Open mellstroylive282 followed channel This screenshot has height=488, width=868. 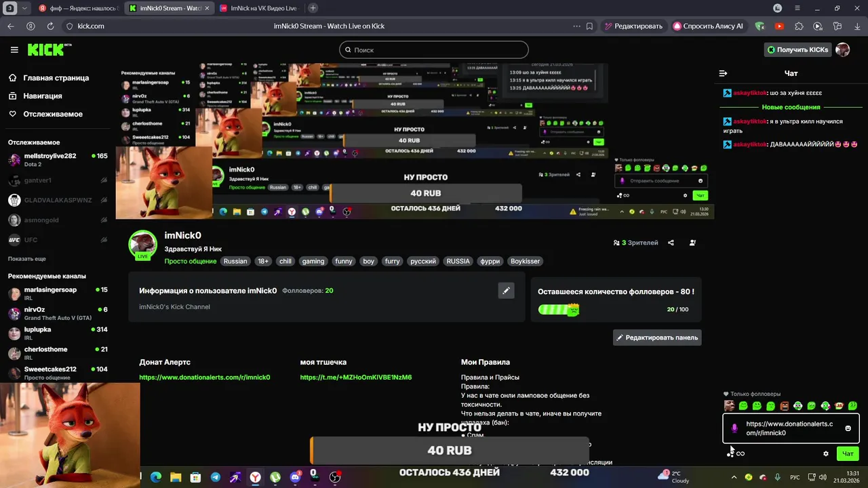58,160
